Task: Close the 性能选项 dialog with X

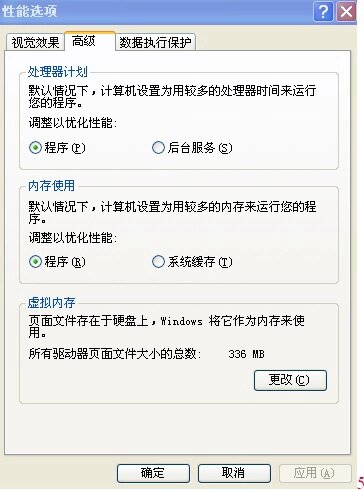Action: [346, 12]
